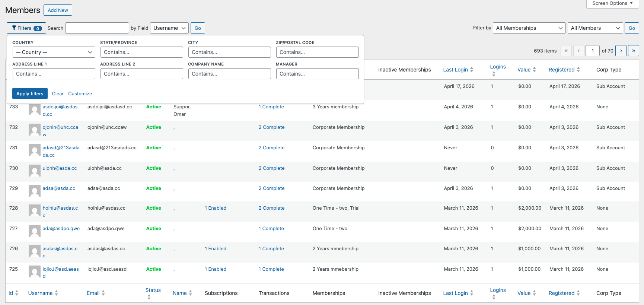Open 1 Enabled subscription for member 728
The image size is (644, 305).
[x=216, y=208]
